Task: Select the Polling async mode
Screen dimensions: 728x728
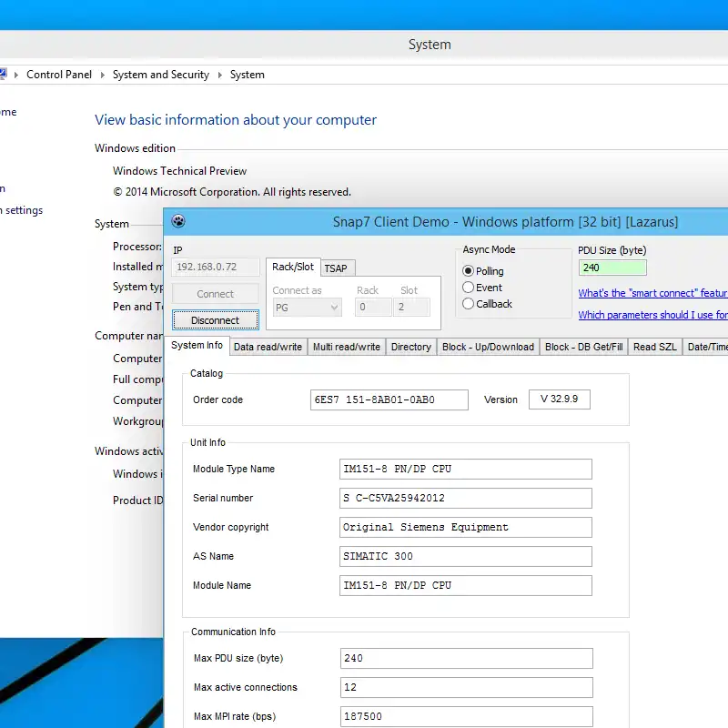Action: (468, 270)
